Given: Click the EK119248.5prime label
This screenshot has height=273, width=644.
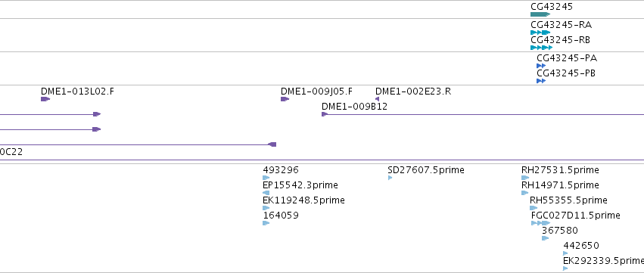Looking at the screenshot, I should [304, 200].
